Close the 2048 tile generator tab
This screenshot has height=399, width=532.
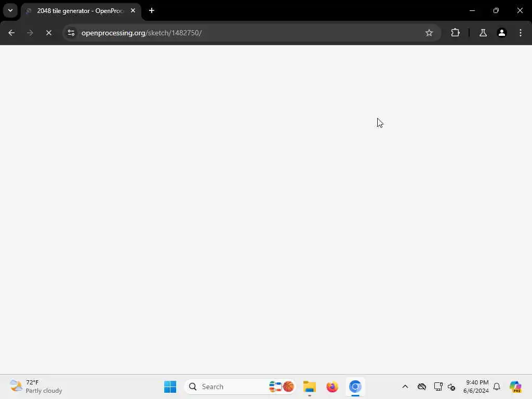(133, 10)
